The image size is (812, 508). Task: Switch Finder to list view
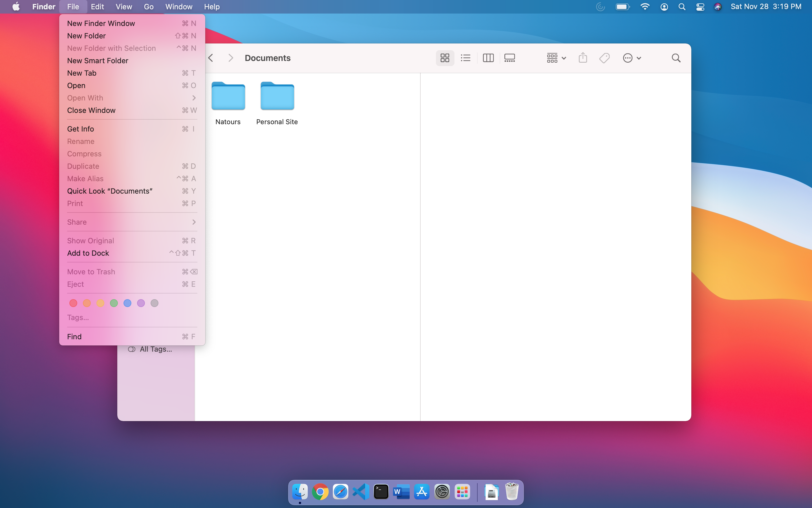[x=465, y=58]
